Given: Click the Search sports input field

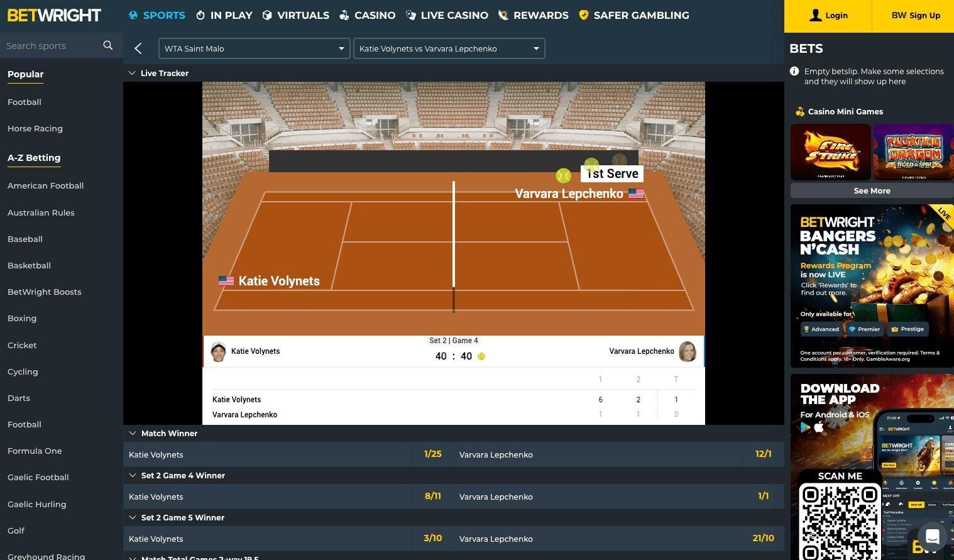Looking at the screenshot, I should pyautogui.click(x=53, y=45).
